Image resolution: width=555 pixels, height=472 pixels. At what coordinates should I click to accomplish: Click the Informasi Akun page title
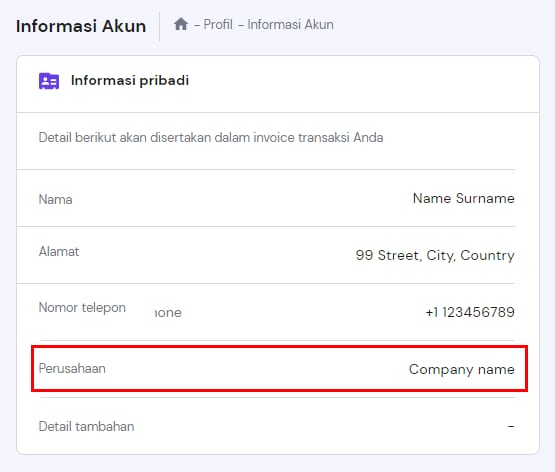point(81,26)
